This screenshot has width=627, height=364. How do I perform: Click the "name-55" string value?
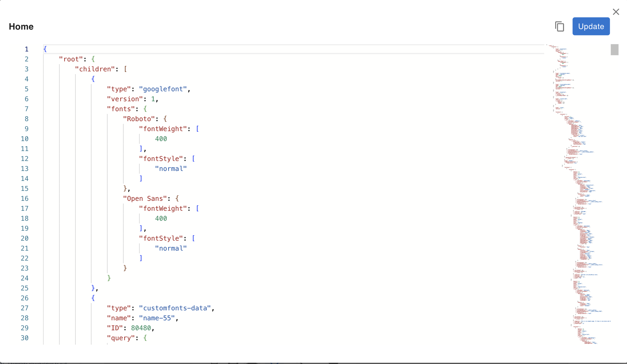coord(157,318)
